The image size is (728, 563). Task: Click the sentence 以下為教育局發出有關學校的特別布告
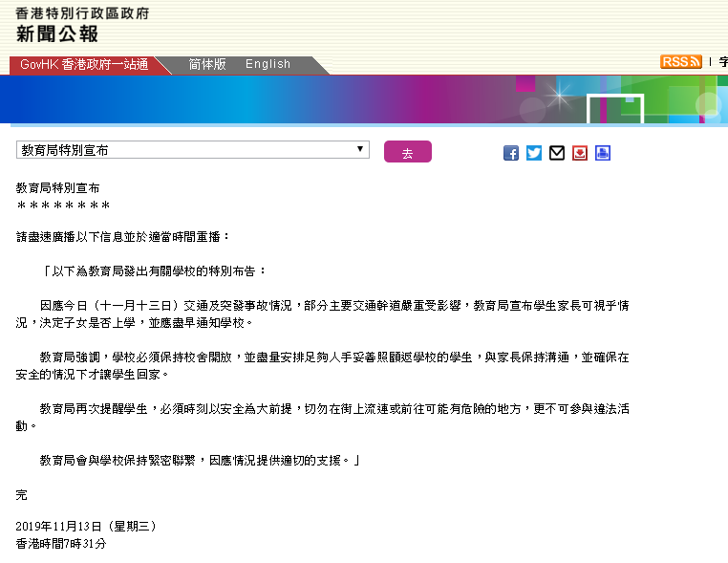[x=155, y=271]
